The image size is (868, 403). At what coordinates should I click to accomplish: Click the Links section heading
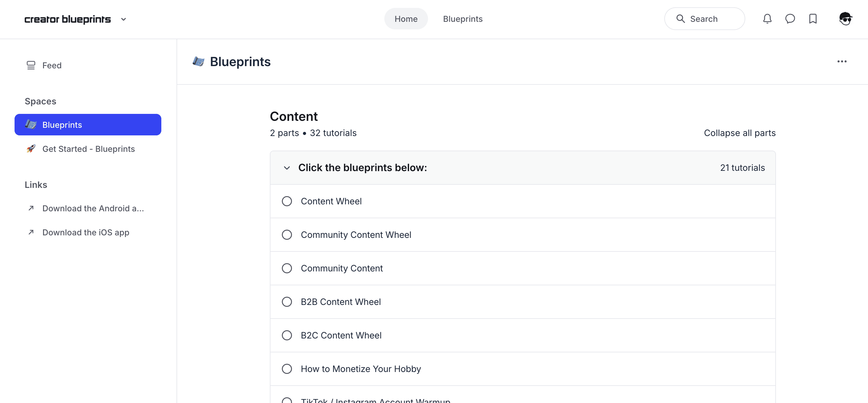pos(36,185)
